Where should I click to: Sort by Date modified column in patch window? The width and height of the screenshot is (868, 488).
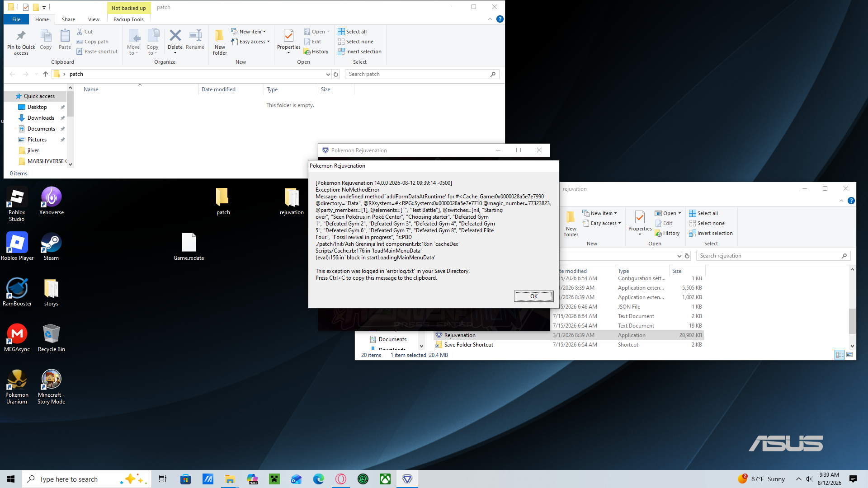click(x=231, y=89)
